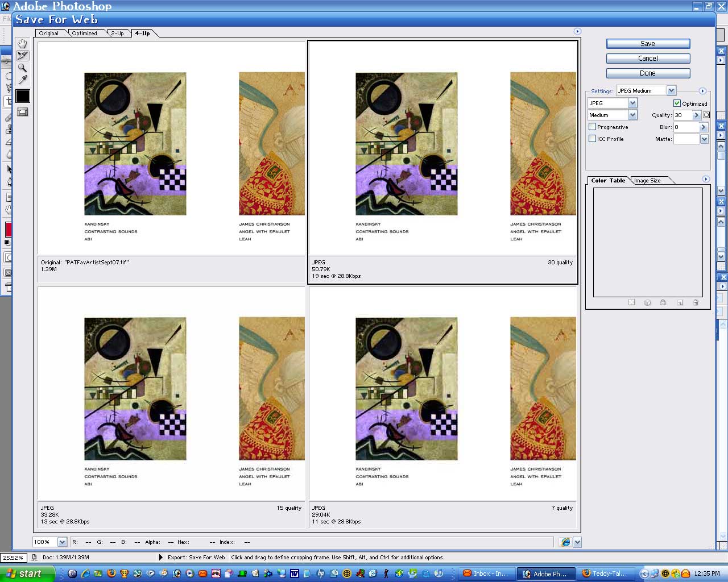Launch HP icon in quick launch

pyautogui.click(x=320, y=573)
